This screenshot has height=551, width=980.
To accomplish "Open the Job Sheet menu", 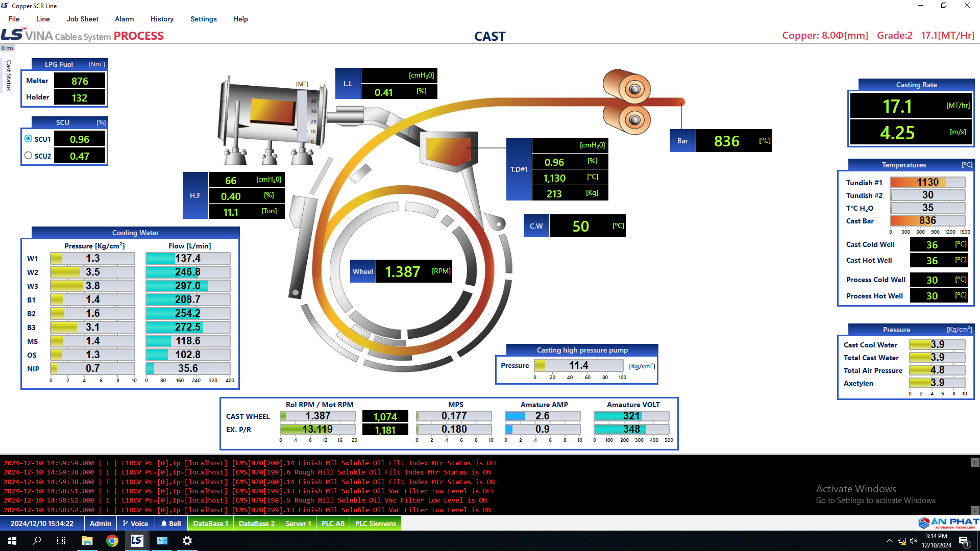I will pos(82,19).
